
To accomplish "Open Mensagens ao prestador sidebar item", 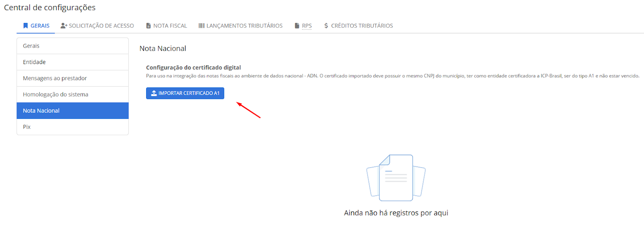I will pos(72,78).
